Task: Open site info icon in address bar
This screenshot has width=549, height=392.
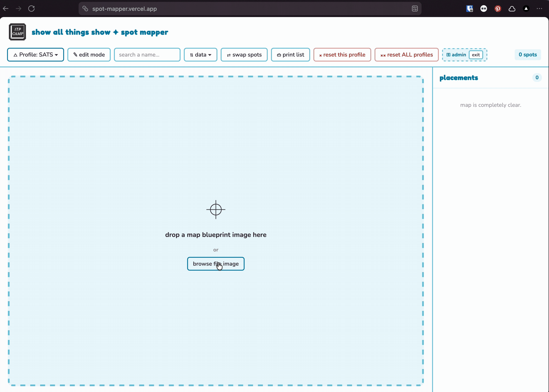Action: [85, 9]
